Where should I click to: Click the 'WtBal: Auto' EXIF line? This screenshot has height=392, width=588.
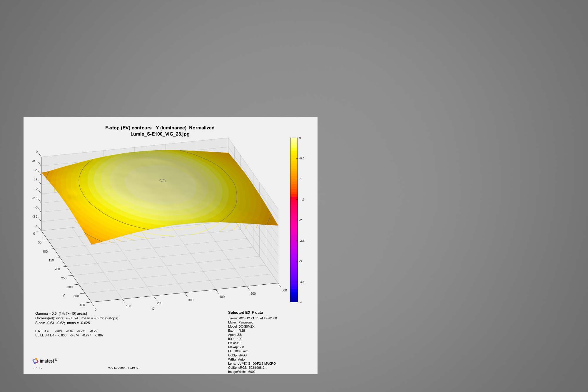click(x=236, y=359)
